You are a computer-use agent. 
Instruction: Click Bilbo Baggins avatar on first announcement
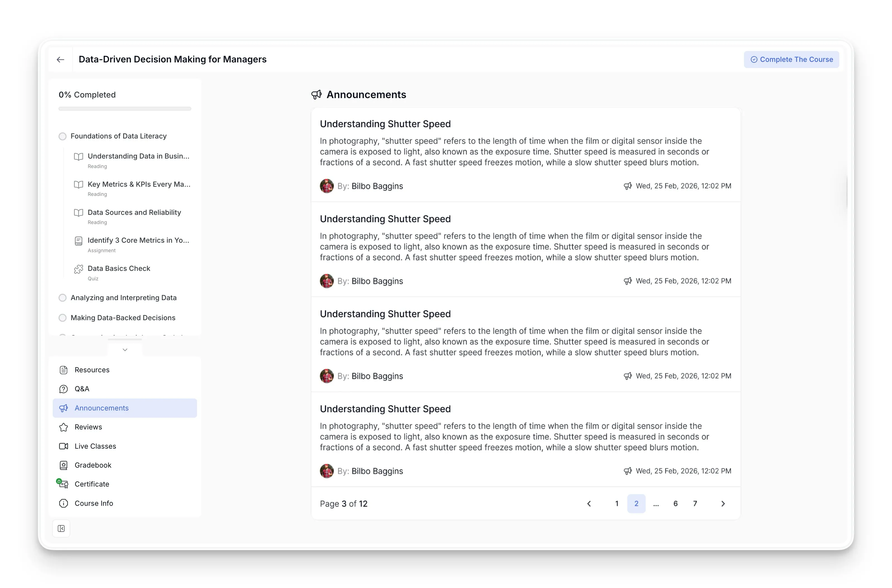click(x=327, y=186)
